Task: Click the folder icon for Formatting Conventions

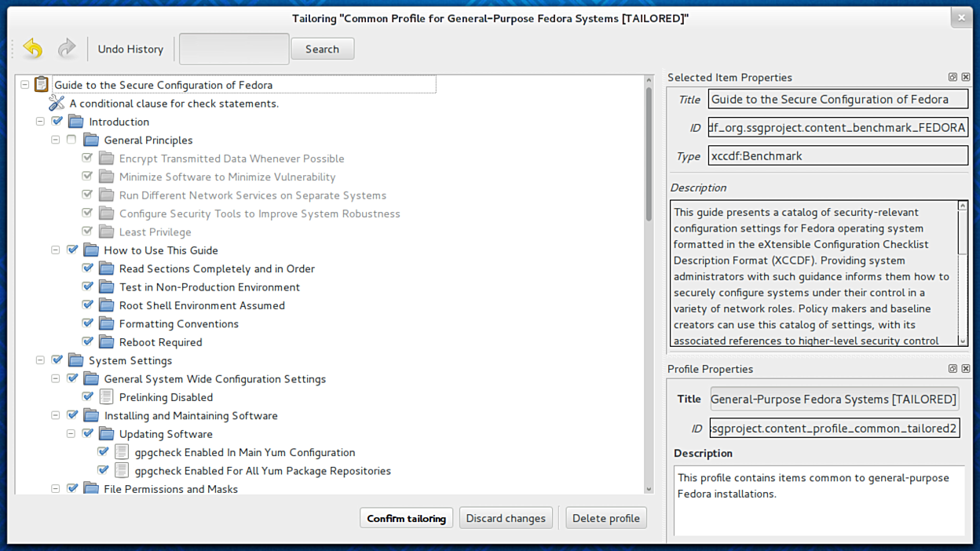Action: [x=107, y=323]
